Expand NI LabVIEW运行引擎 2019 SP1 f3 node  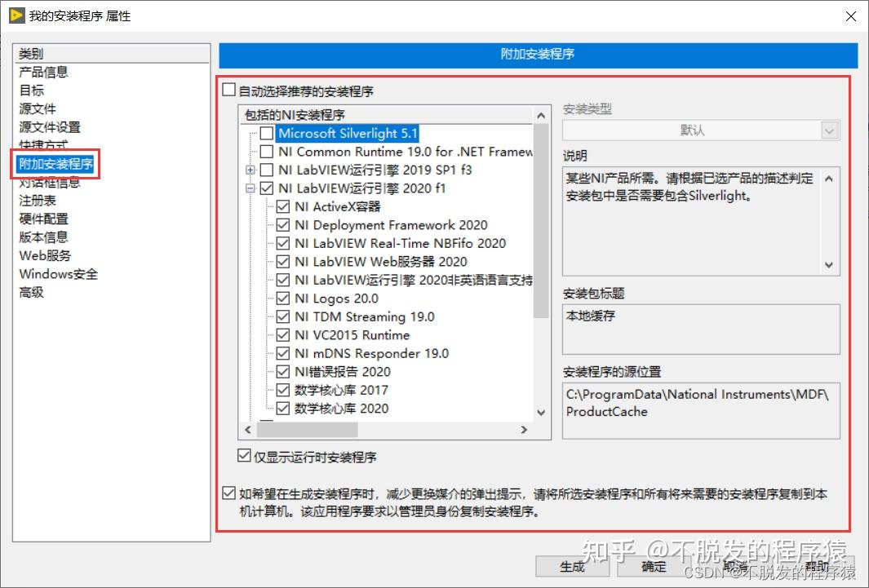pos(251,170)
